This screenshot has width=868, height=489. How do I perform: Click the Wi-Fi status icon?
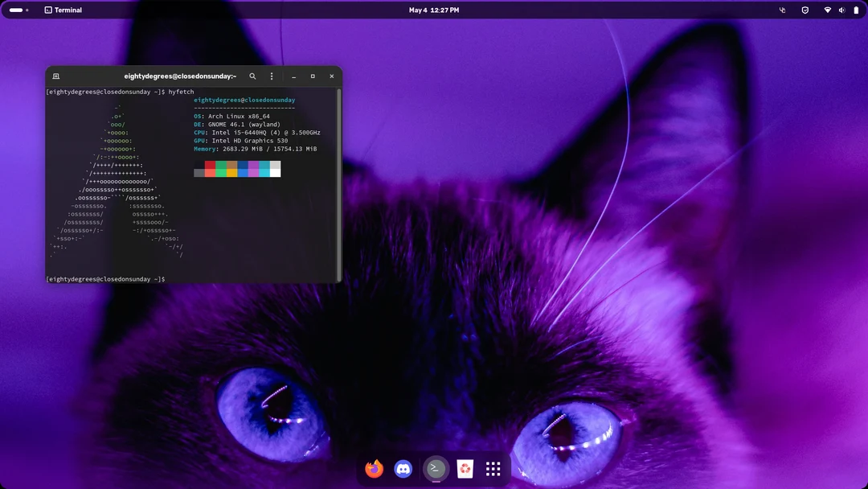click(x=828, y=10)
